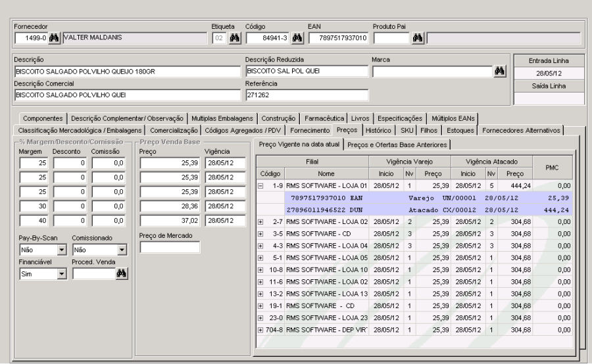Viewport: 592px width, 364px height.
Task: Click the binoculars search icon beside Fornecedor code
Action: [x=53, y=37]
